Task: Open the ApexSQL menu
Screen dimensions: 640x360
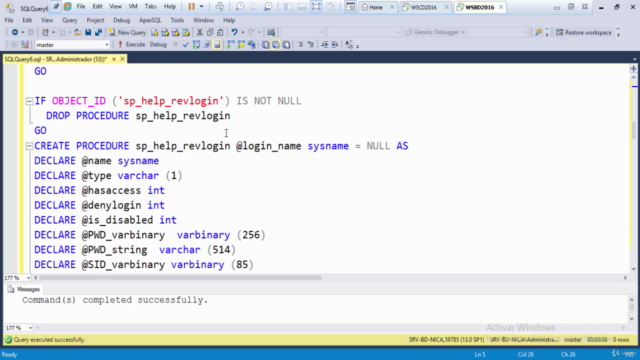Action: pyautogui.click(x=150, y=20)
